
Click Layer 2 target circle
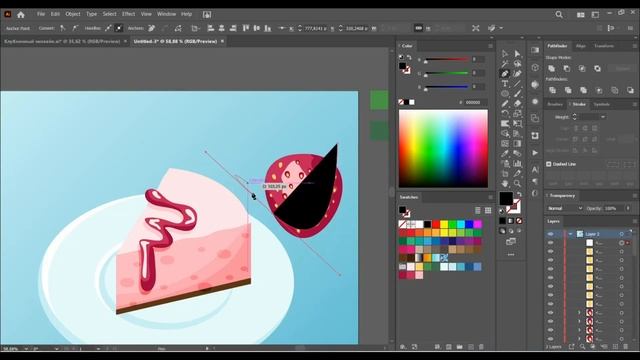[622, 234]
